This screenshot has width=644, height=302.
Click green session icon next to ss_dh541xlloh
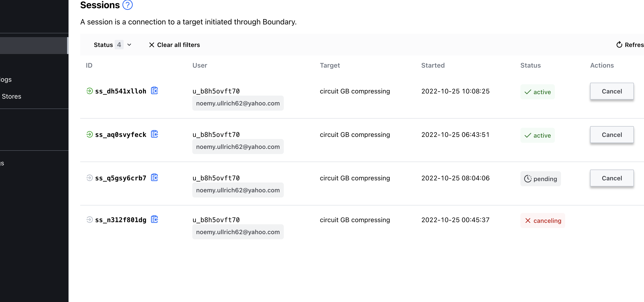(90, 91)
